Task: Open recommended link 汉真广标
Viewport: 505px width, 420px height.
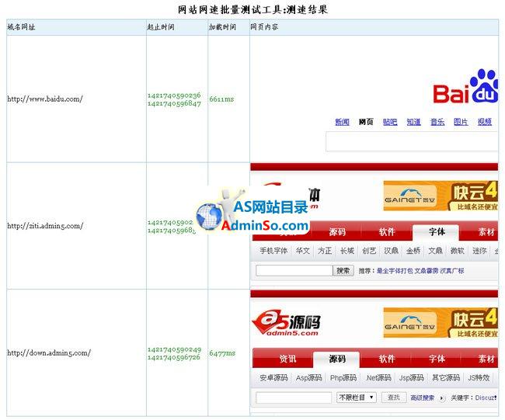Action: click(452, 271)
